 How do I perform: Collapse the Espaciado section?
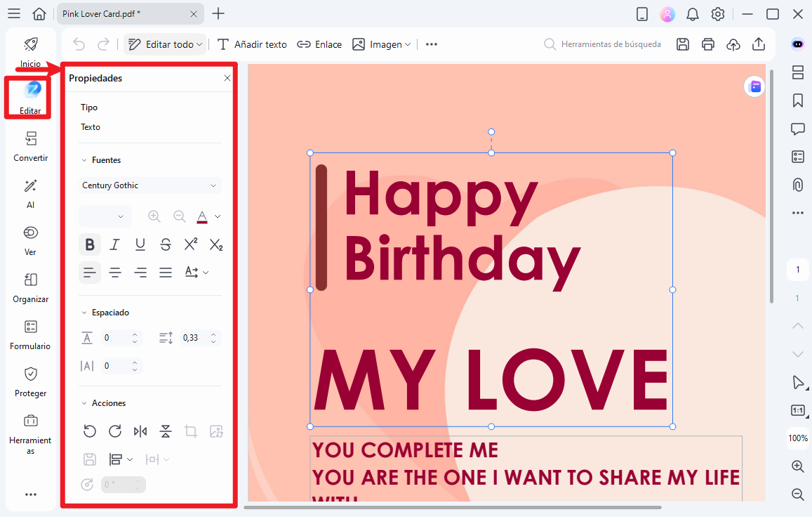coord(85,313)
